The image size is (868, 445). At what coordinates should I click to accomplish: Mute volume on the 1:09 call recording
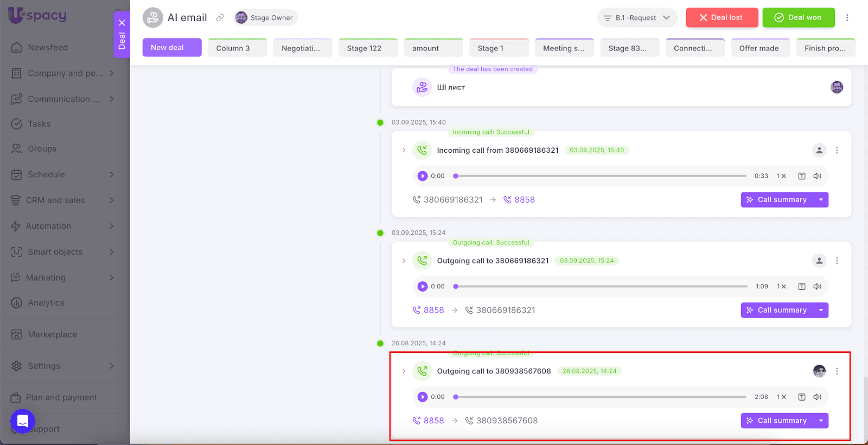(818, 287)
